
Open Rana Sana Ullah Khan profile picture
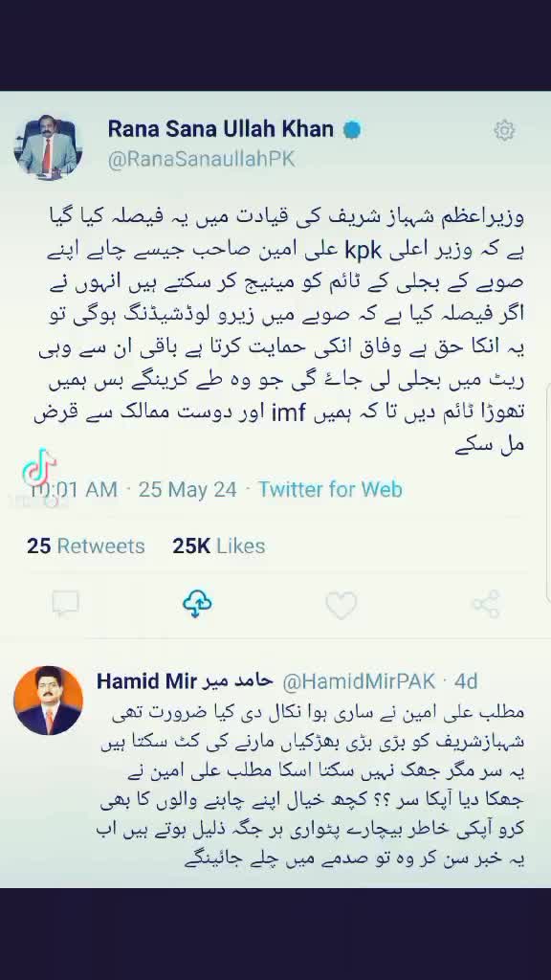coord(48,148)
